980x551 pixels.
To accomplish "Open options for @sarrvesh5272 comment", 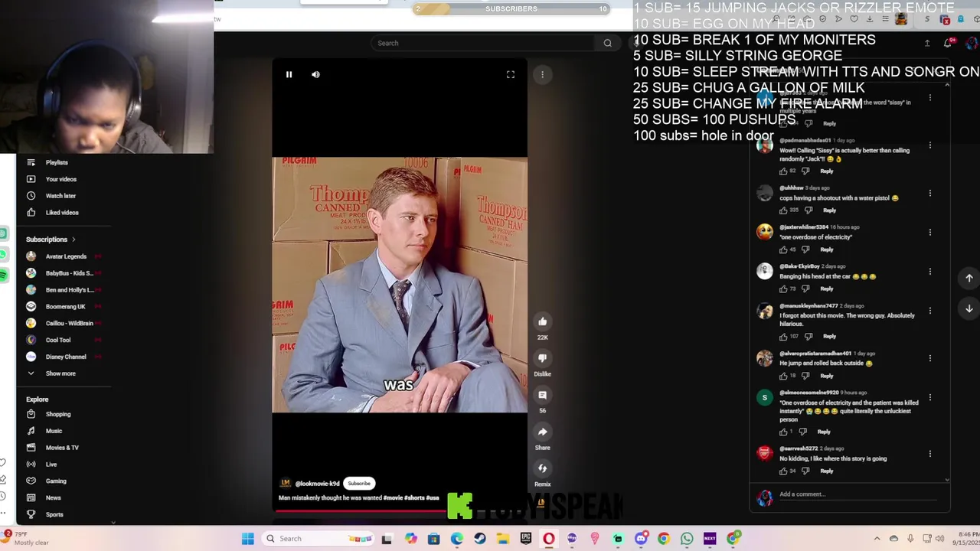I will click(x=930, y=453).
